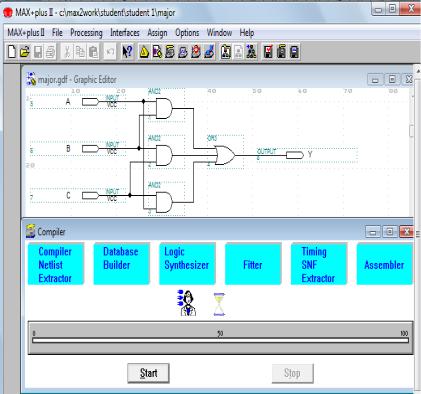Select the top AND2 gate
The image size is (421, 394).
pyautogui.click(x=164, y=108)
